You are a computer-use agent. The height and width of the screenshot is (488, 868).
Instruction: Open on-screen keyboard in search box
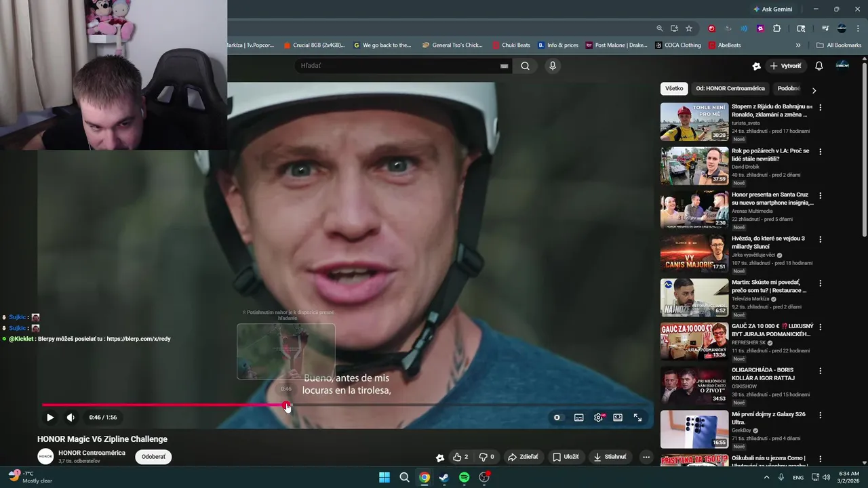[x=504, y=66]
